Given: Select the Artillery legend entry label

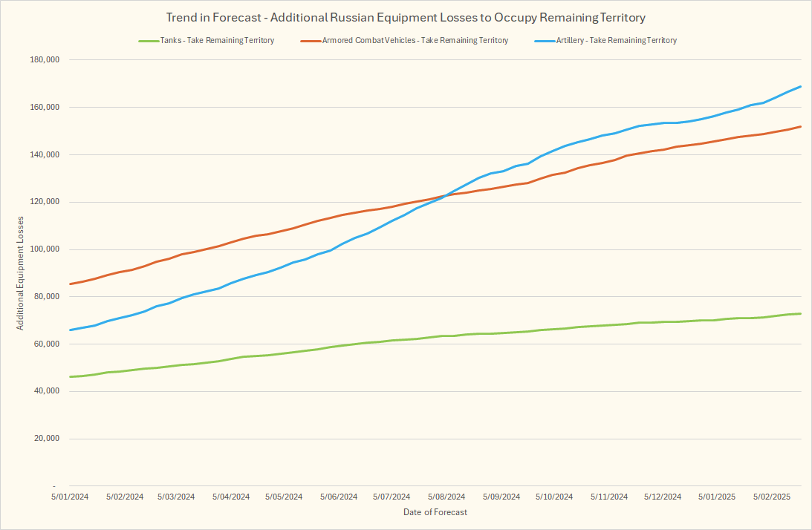Looking at the screenshot, I should 616,41.
